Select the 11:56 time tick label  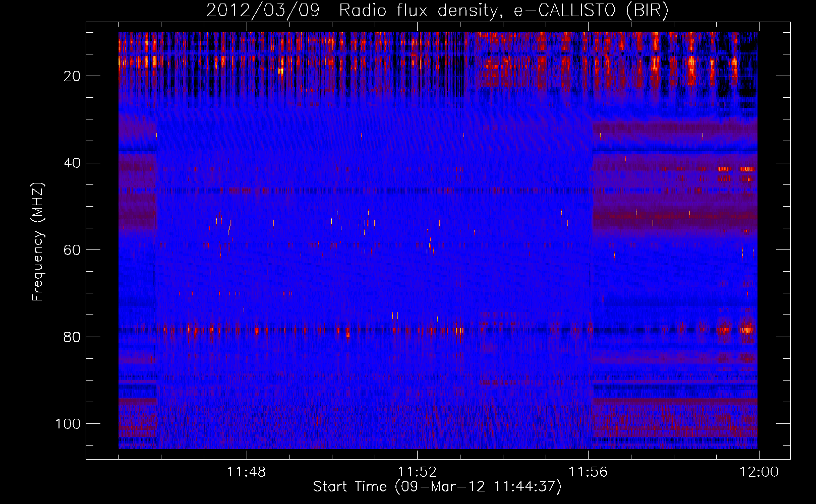click(x=588, y=472)
